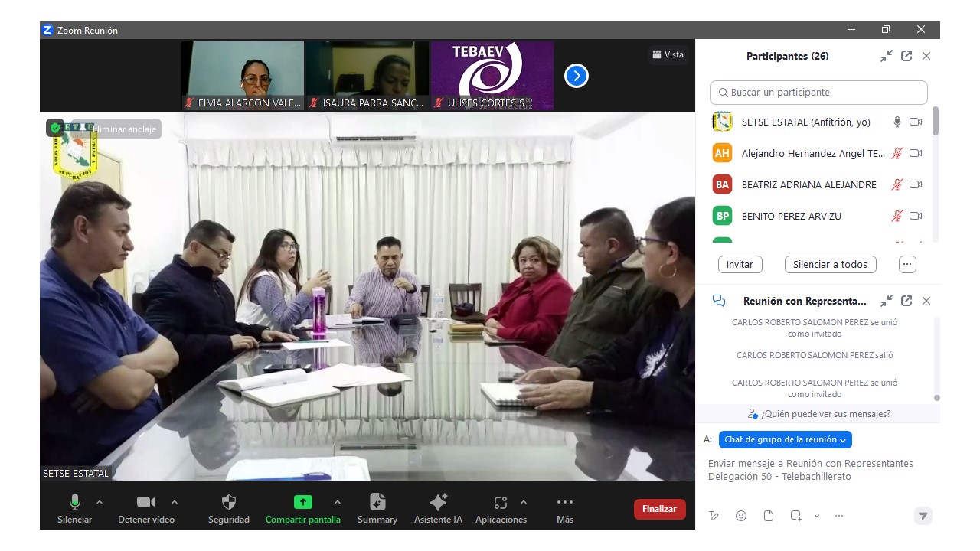The height and width of the screenshot is (551, 980).
Task: Open the Seguridad shield icon
Action: pos(228,503)
